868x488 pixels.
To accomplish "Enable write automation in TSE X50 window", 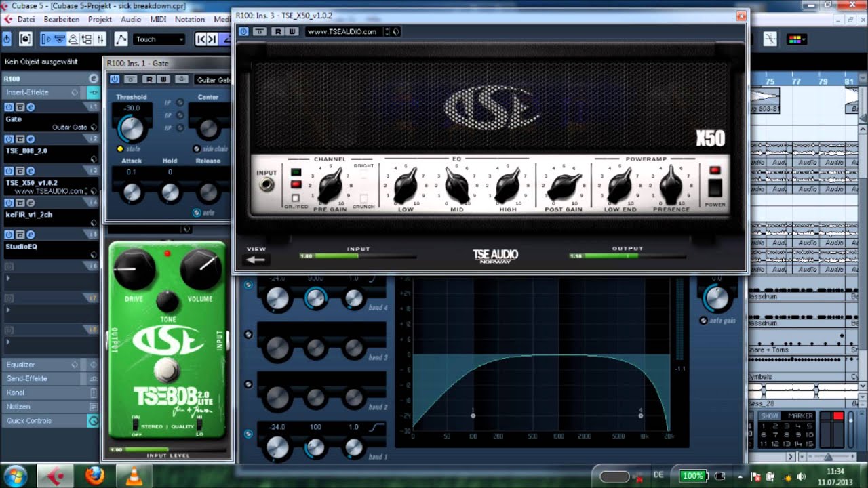I will 292,31.
